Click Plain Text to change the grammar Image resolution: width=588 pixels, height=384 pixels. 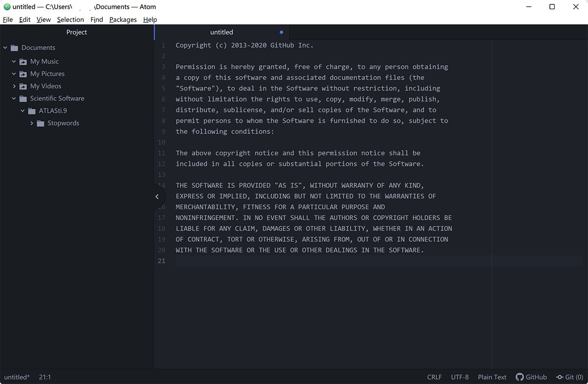[x=492, y=377]
